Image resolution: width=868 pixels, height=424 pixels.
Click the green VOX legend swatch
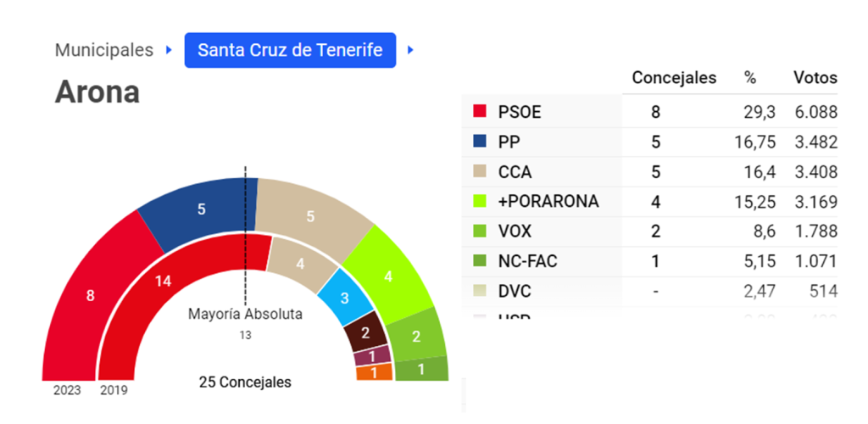click(480, 231)
